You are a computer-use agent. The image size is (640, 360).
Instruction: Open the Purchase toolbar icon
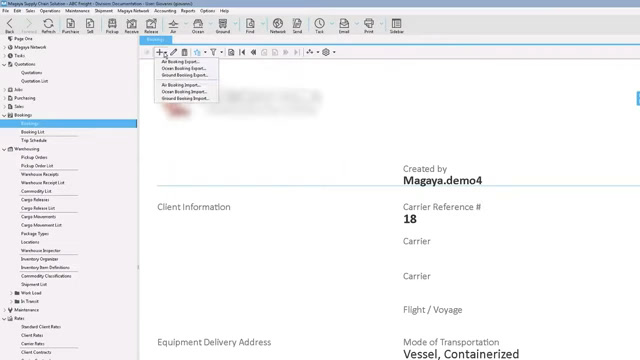(71, 24)
